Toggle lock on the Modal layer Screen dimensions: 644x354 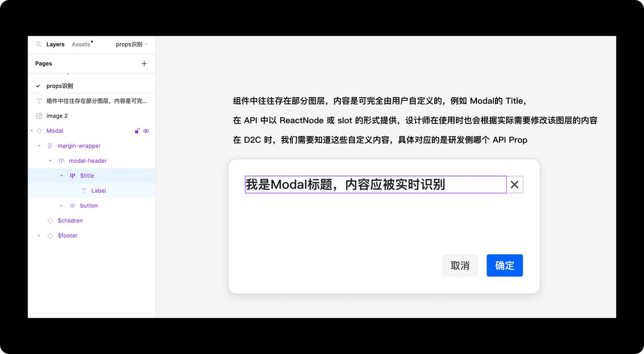pyautogui.click(x=137, y=131)
